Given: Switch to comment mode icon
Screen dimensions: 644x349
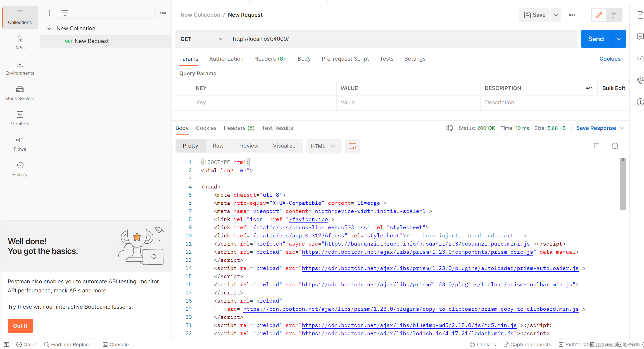Looking at the screenshot, I should coord(614,15).
